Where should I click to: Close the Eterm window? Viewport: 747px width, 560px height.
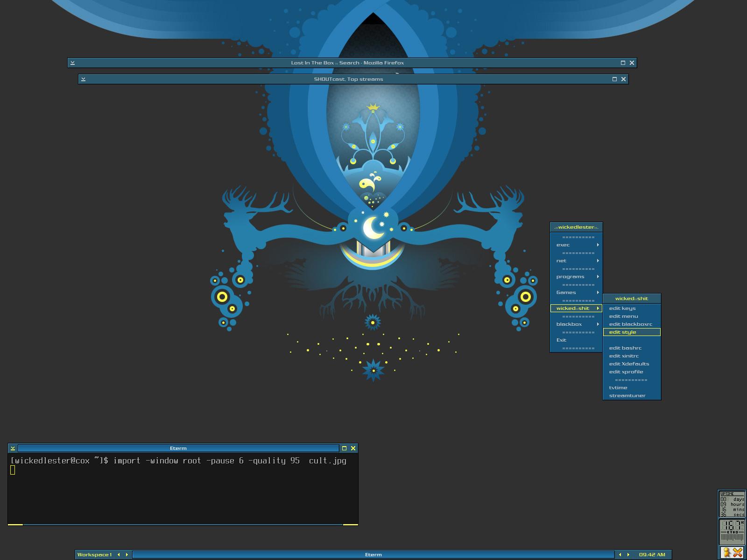(x=353, y=448)
